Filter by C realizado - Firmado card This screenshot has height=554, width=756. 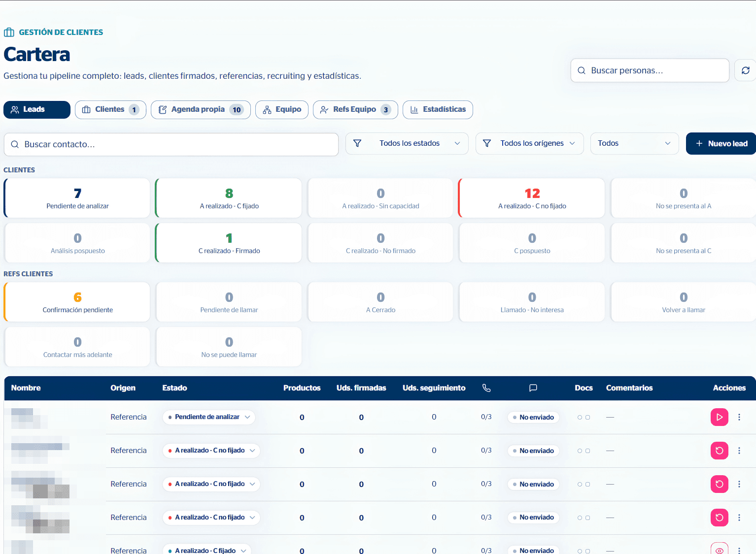229,243
